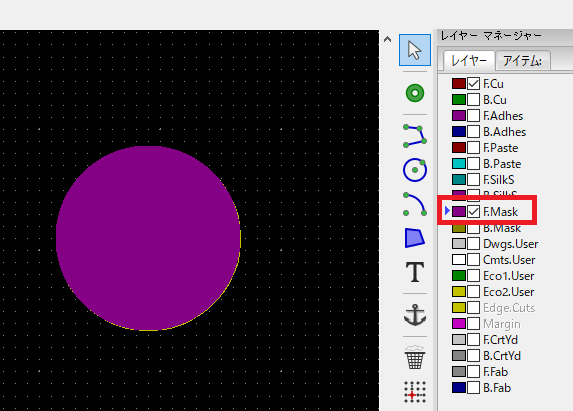The width and height of the screenshot is (573, 411).
Task: Enable the B.Cu layer checkbox
Action: (x=473, y=100)
